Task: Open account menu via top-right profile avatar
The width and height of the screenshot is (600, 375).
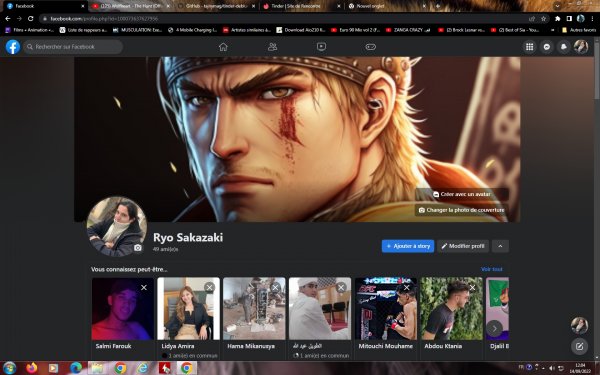Action: pos(580,47)
